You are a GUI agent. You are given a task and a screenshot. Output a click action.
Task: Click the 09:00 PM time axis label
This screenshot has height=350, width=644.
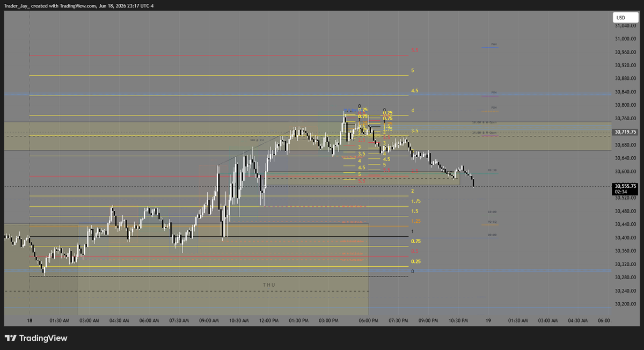[x=428, y=320]
